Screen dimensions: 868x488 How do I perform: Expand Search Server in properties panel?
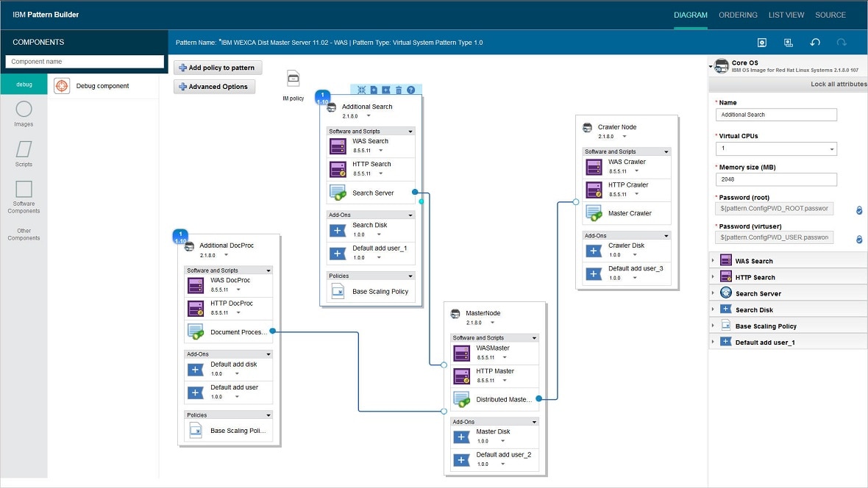point(713,293)
